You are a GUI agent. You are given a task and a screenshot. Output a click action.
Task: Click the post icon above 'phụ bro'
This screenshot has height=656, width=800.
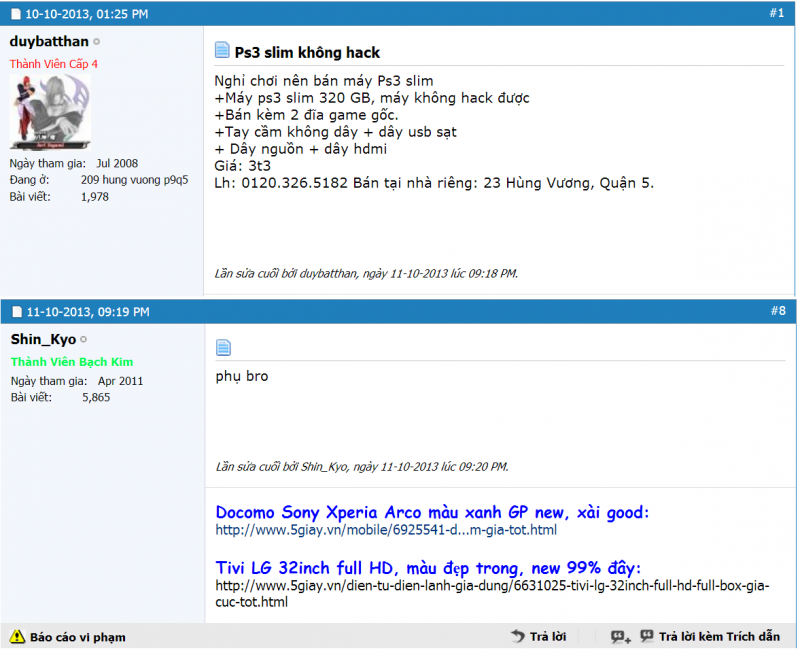pos(223,348)
